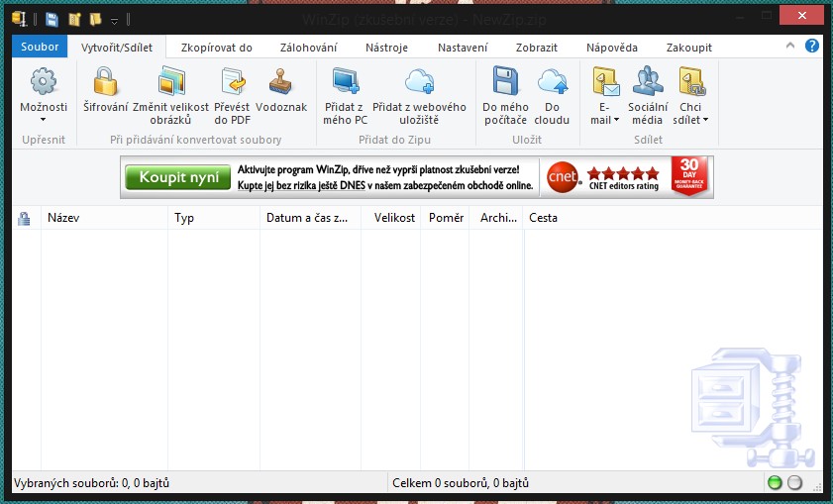Collapse the ribbon with the chevron
833x504 pixels.
(x=790, y=46)
